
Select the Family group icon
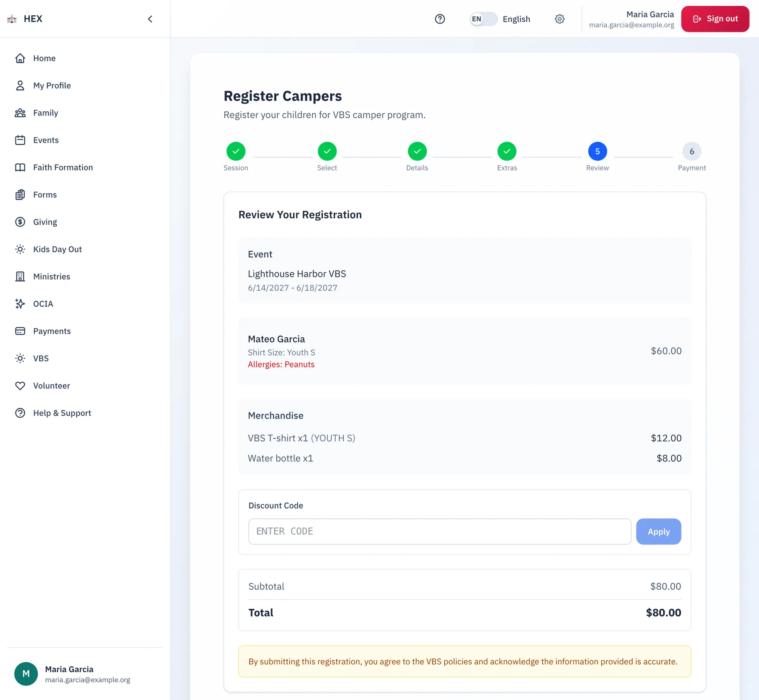(20, 113)
